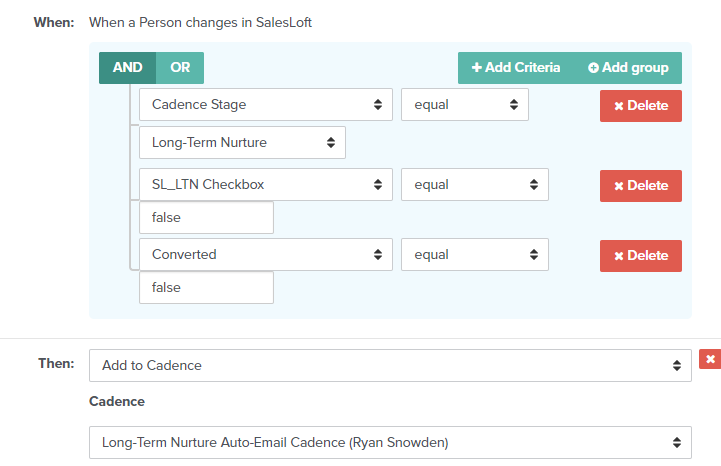Open the Converted field dropdown
The height and width of the screenshot is (466, 721).
[x=265, y=255]
